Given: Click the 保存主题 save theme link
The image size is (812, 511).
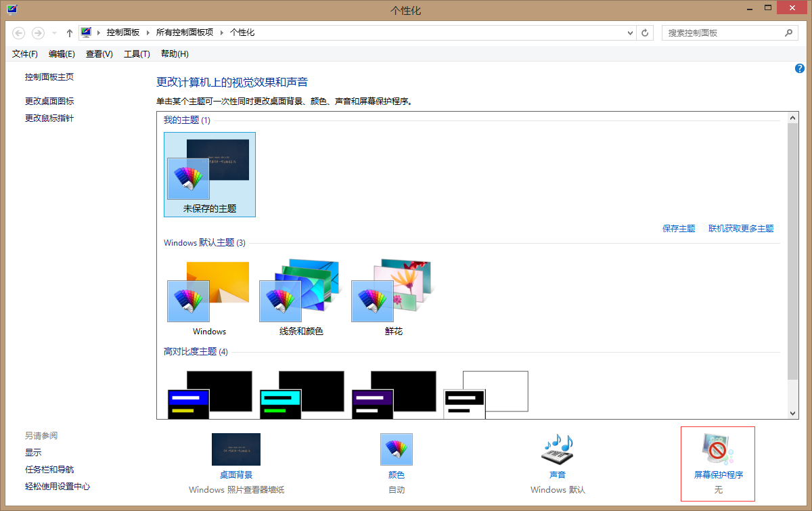Looking at the screenshot, I should coord(679,229).
